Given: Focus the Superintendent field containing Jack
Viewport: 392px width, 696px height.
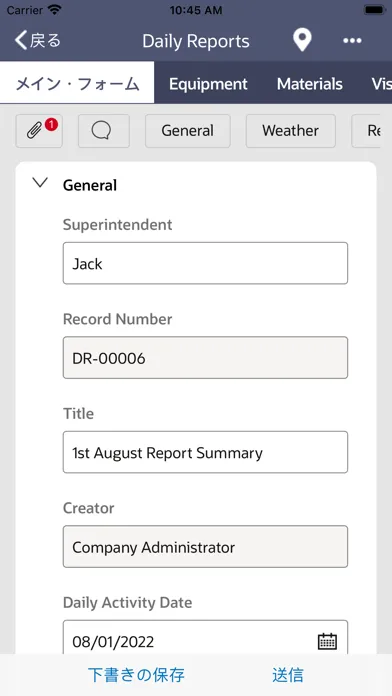Looking at the screenshot, I should pos(205,263).
